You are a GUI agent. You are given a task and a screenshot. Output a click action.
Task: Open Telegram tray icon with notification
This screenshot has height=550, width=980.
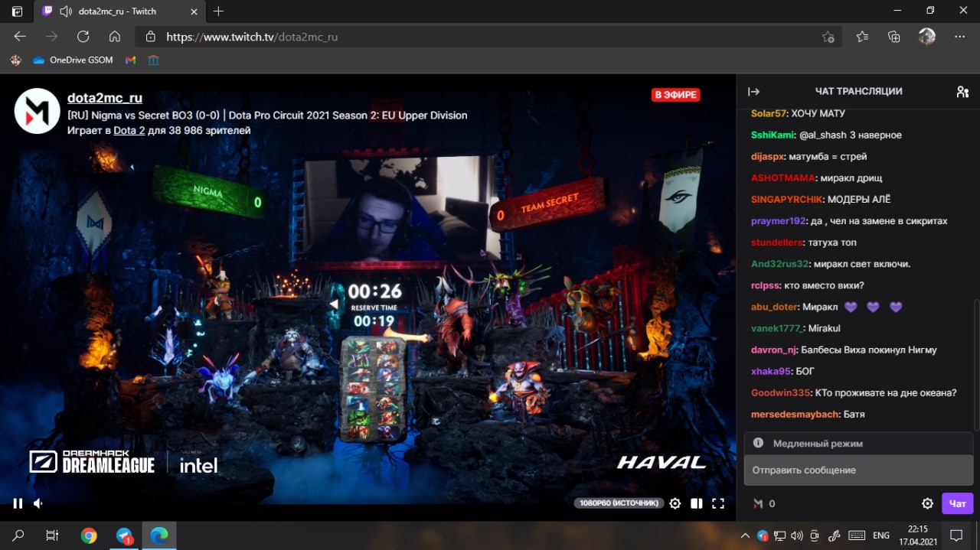click(x=763, y=535)
